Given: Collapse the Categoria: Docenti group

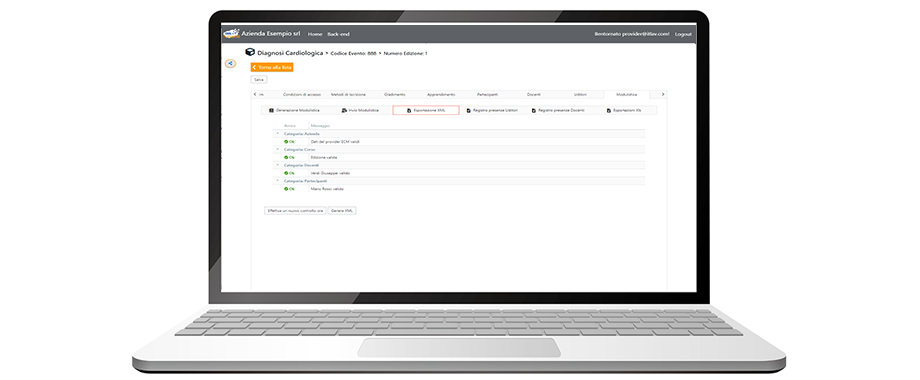Looking at the screenshot, I should [x=278, y=165].
